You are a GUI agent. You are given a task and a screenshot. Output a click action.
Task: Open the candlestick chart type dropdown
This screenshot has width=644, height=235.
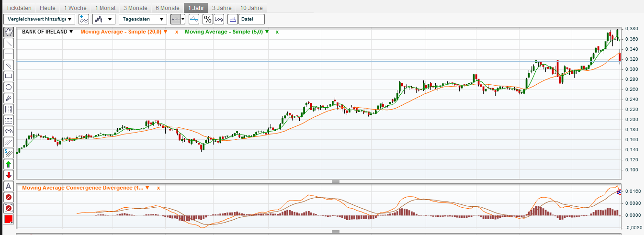(x=104, y=19)
